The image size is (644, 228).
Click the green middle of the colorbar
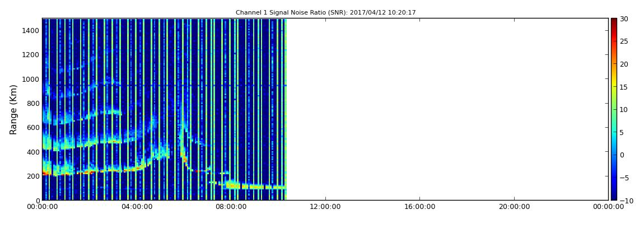(x=614, y=109)
